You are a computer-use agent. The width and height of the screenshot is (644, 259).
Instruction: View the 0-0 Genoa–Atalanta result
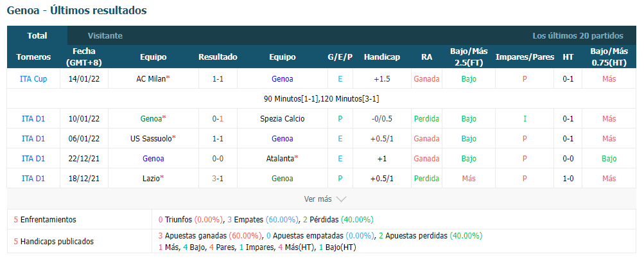[x=218, y=158]
